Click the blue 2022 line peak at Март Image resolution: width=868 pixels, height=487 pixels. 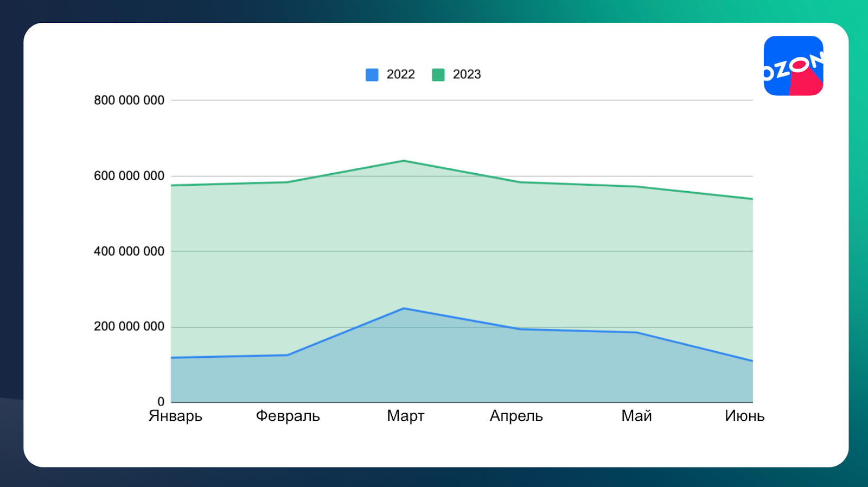pos(404,308)
